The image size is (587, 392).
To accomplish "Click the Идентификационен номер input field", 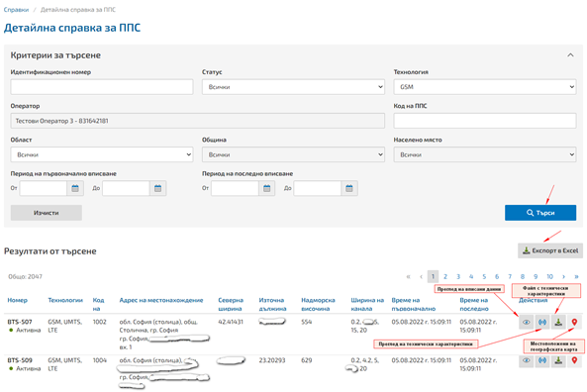I will pos(102,87).
